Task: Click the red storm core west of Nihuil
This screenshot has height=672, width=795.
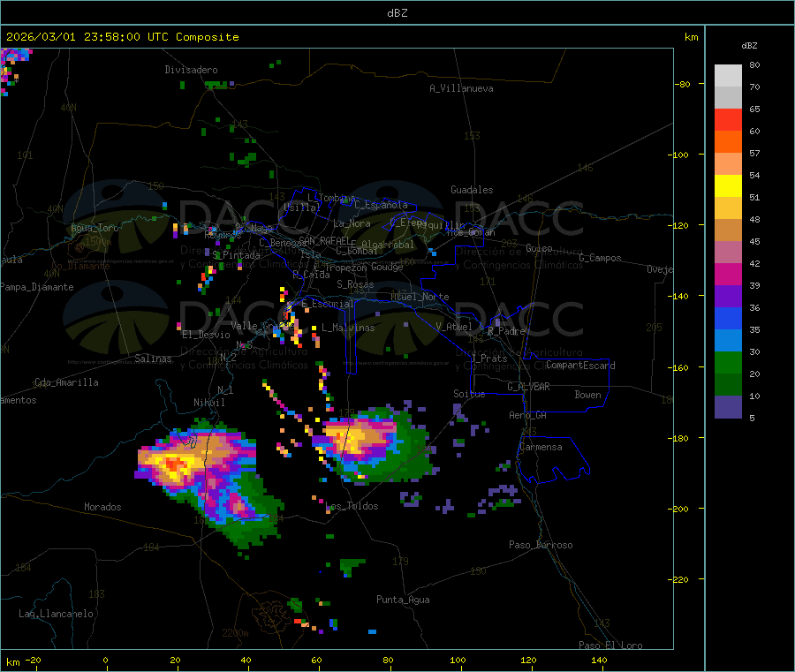Action: click(x=175, y=464)
